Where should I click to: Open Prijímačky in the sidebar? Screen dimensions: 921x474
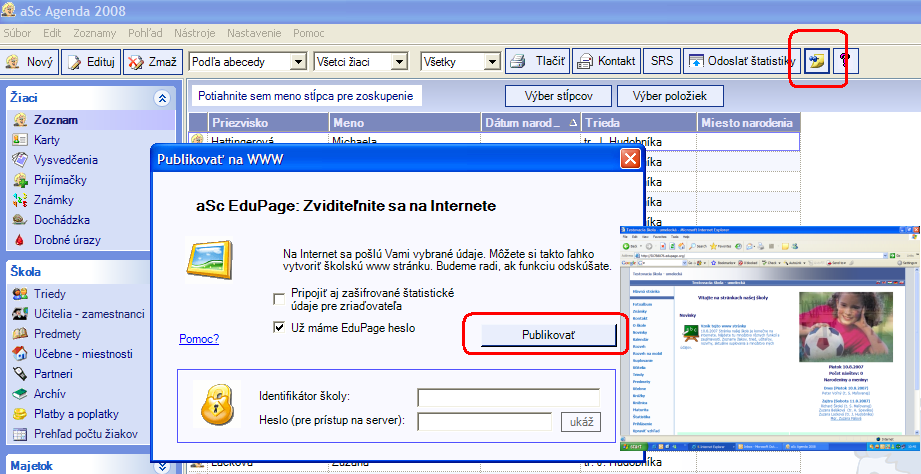point(60,180)
